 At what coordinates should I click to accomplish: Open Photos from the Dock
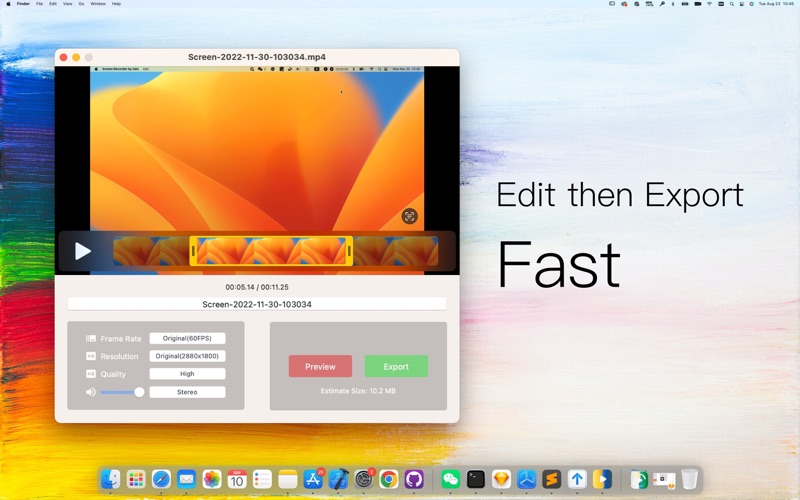point(212,480)
